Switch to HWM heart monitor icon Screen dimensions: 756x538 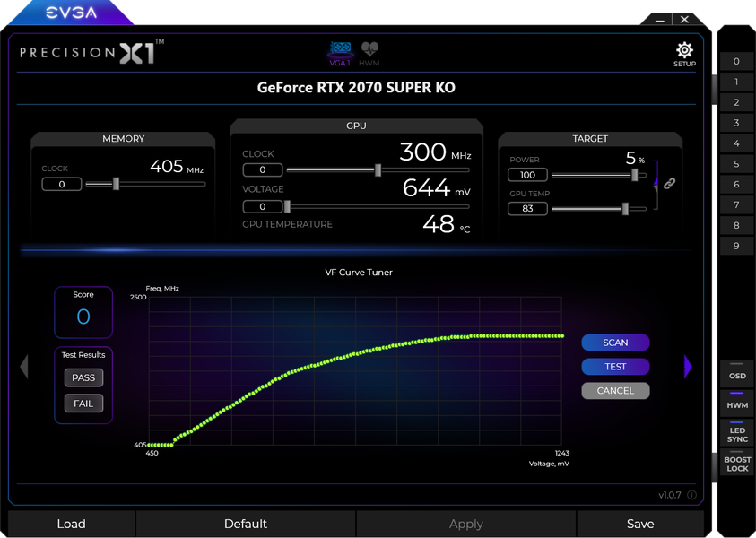tap(369, 54)
